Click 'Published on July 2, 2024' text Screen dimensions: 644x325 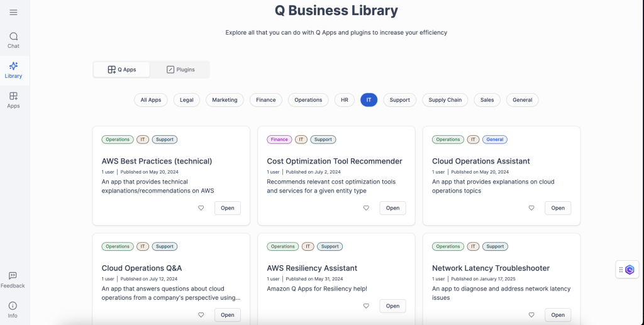313,172
